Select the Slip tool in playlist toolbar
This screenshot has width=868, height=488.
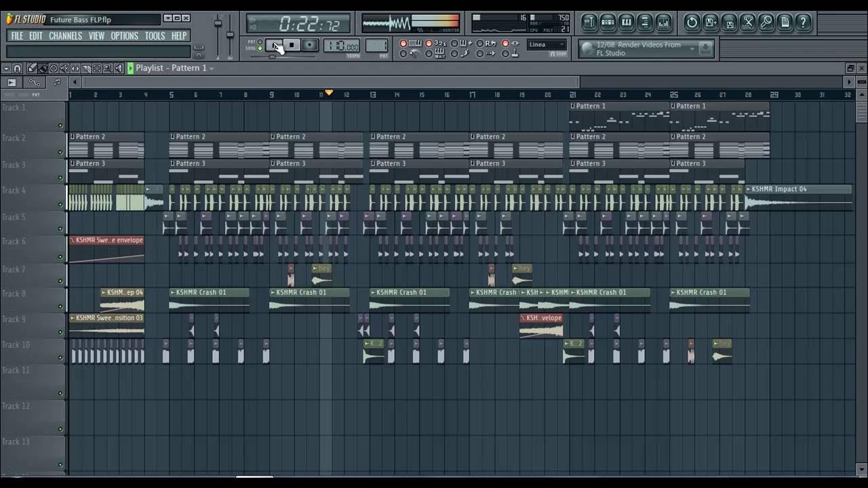pos(75,68)
